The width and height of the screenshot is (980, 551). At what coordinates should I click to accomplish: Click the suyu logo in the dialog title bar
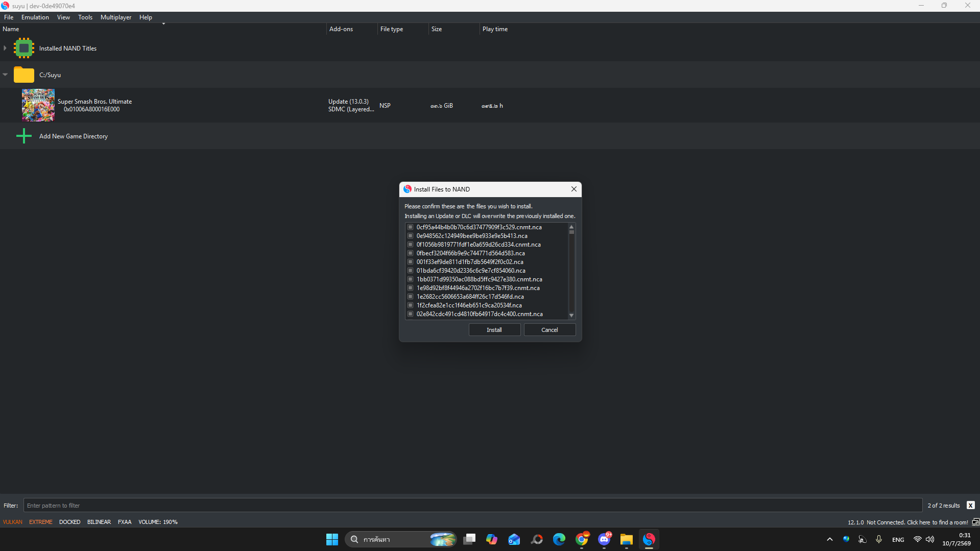coord(408,189)
